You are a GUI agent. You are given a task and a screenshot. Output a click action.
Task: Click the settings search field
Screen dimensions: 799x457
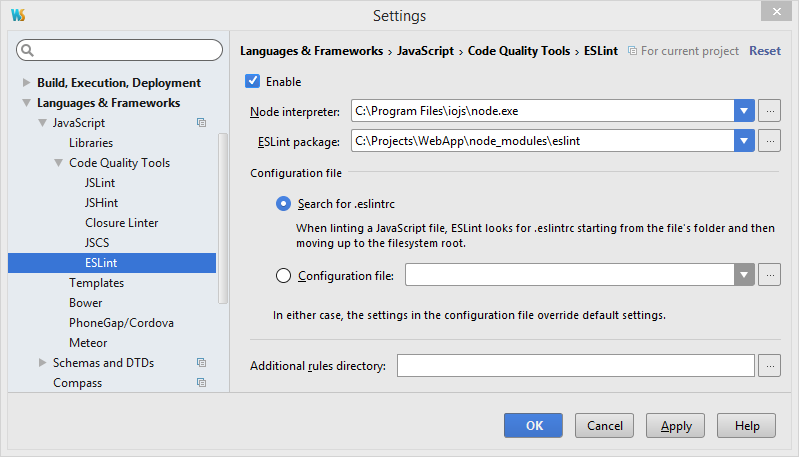coord(119,50)
